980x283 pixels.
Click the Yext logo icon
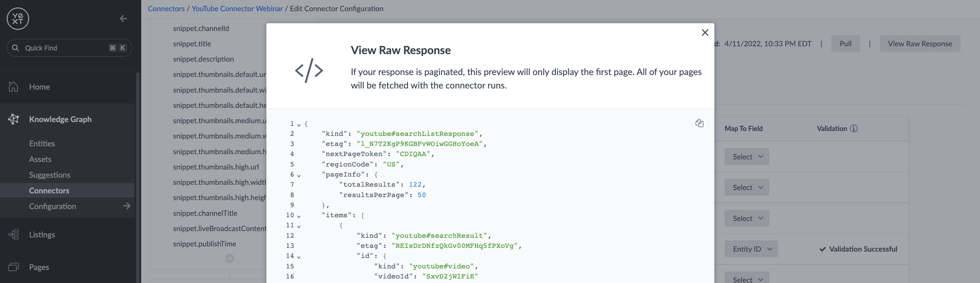[18, 19]
